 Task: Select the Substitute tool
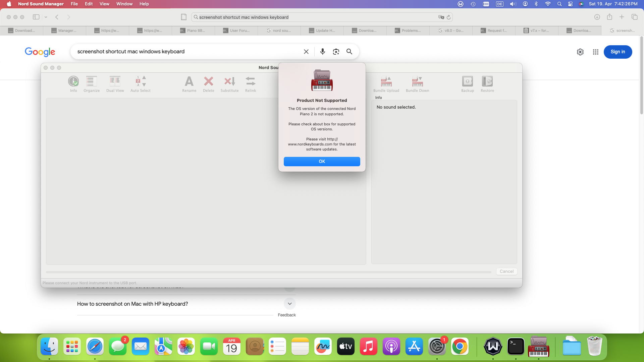[x=229, y=84]
